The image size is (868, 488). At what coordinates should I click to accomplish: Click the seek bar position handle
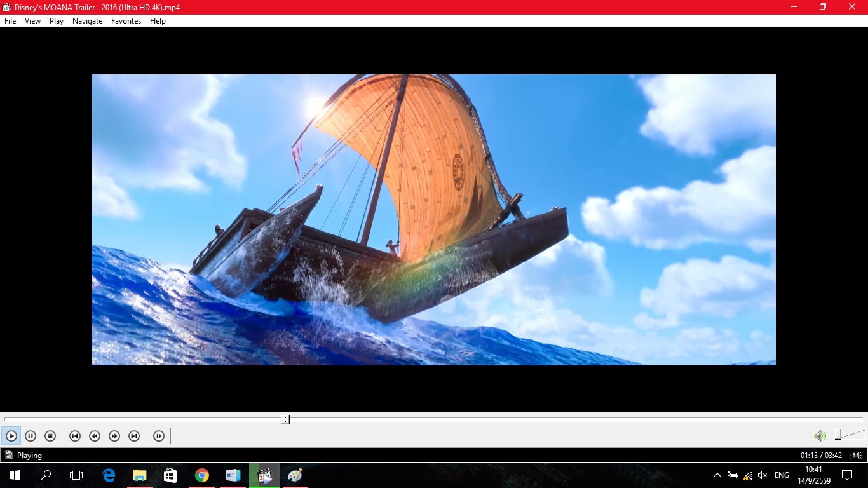click(286, 419)
